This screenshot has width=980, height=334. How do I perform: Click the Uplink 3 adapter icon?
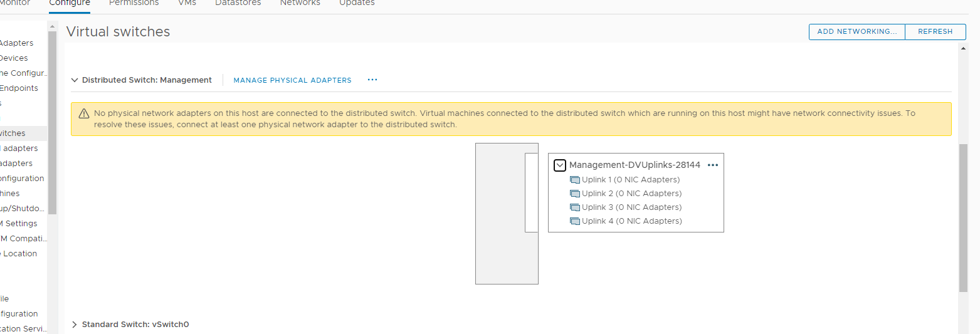tap(575, 207)
